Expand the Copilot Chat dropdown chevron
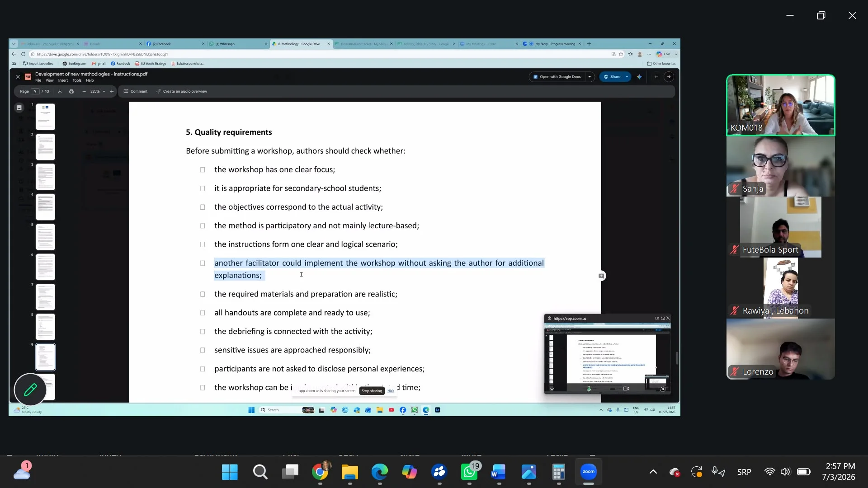The image size is (868, 488). click(676, 54)
